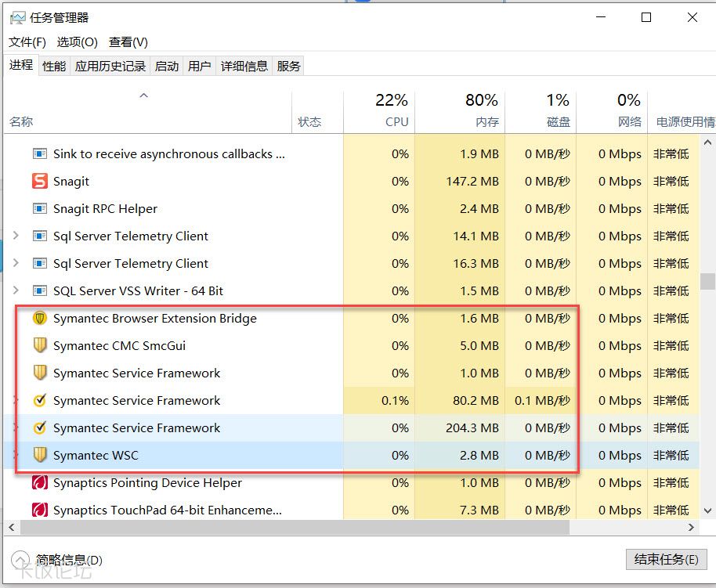The height and width of the screenshot is (588, 716).
Task: Open the 服务 tab
Action: [288, 67]
